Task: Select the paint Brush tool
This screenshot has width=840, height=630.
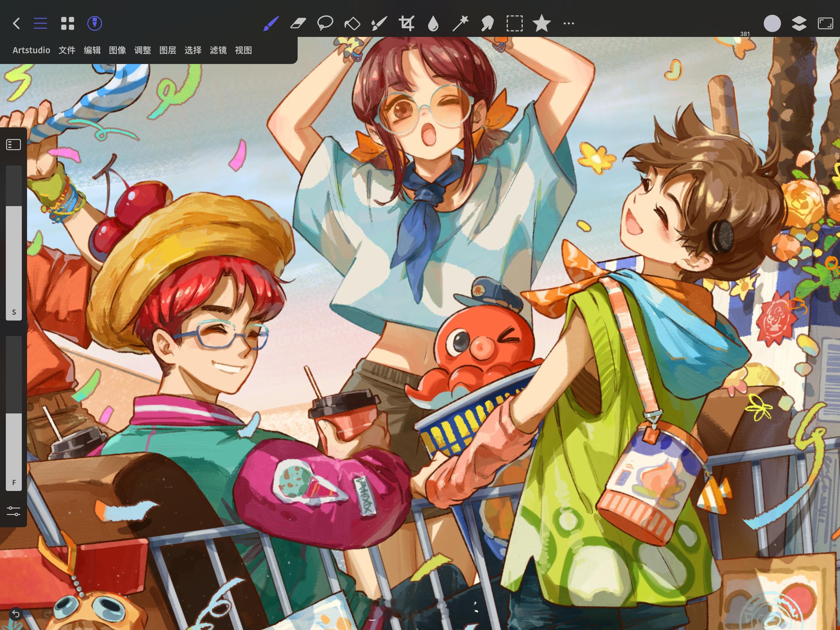Action: click(271, 24)
